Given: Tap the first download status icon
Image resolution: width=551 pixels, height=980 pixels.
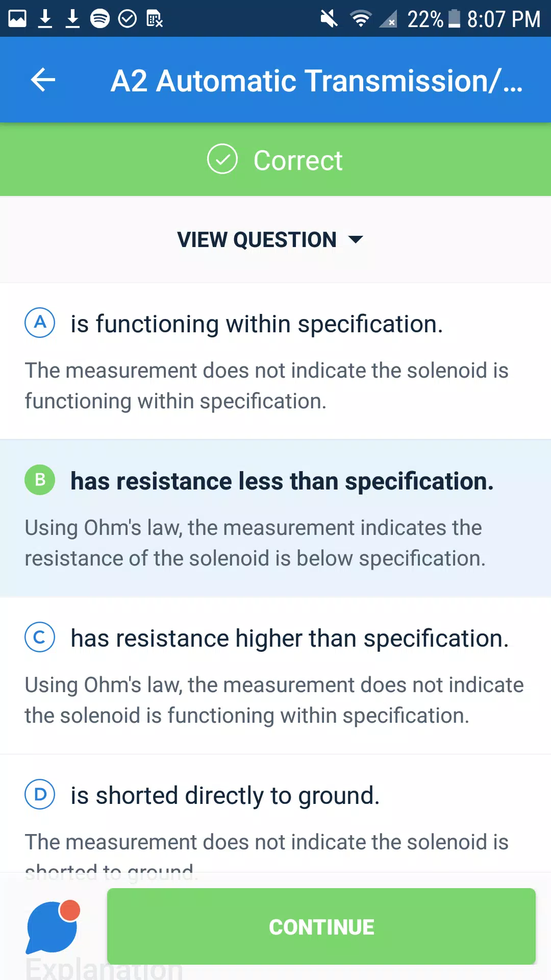Looking at the screenshot, I should (x=45, y=19).
